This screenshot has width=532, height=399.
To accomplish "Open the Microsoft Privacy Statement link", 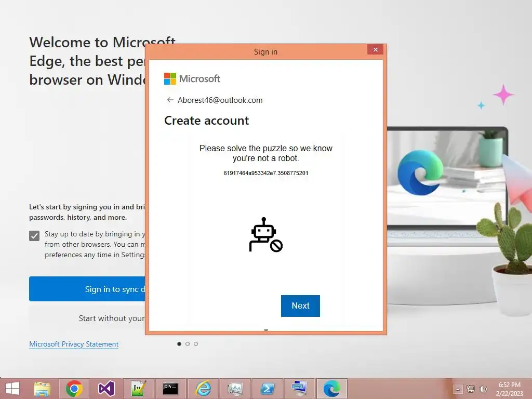I will tap(74, 344).
